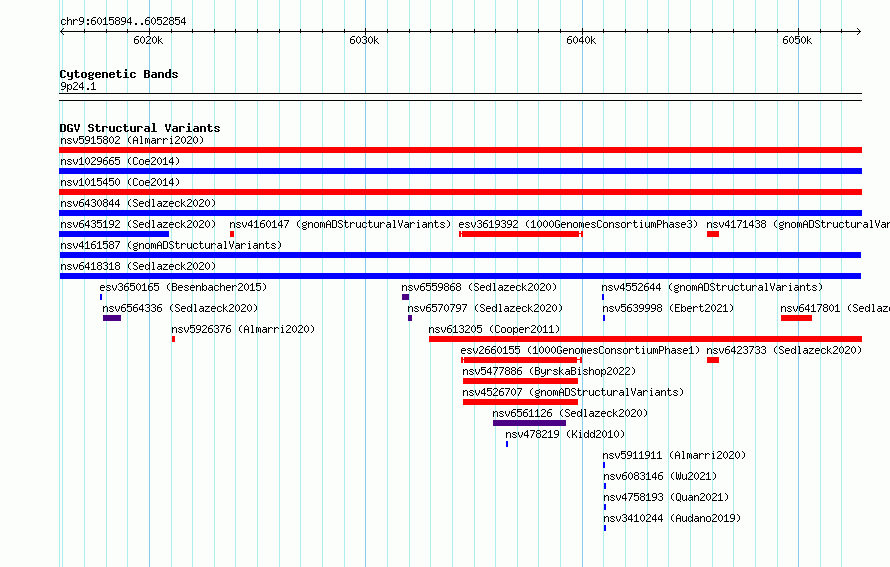890x567 pixels.
Task: Open nsv4161587 (gnomADStructuralVariants) label
Action: pyautogui.click(x=171, y=245)
